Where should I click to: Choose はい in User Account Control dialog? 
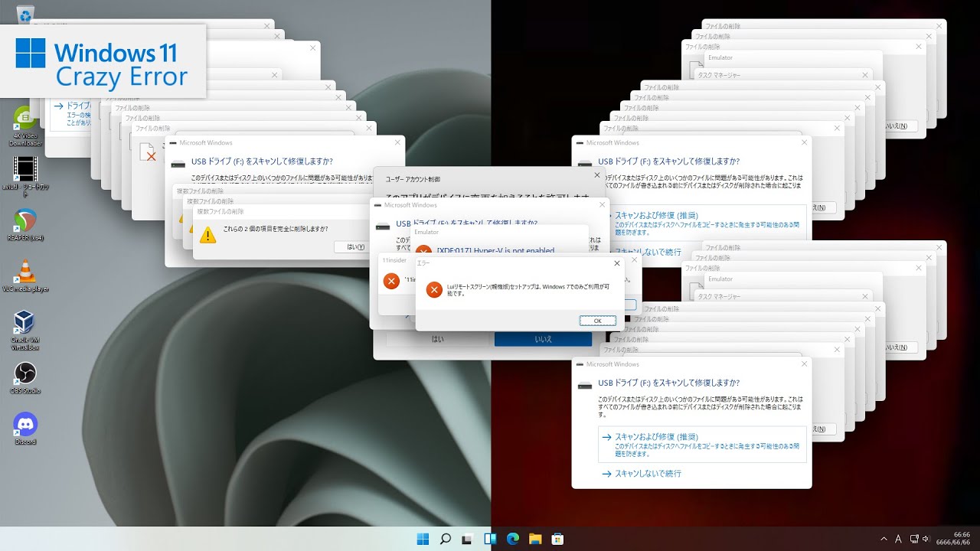coord(437,338)
